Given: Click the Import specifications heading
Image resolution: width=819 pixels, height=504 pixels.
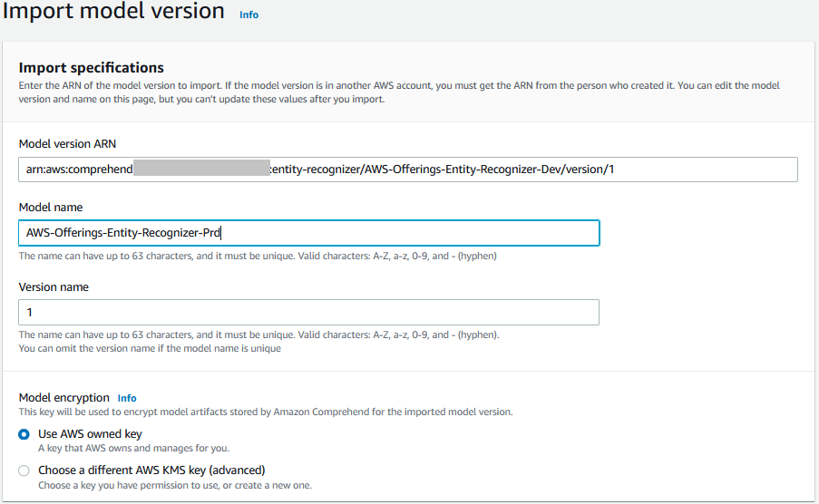Looking at the screenshot, I should tap(92, 67).
